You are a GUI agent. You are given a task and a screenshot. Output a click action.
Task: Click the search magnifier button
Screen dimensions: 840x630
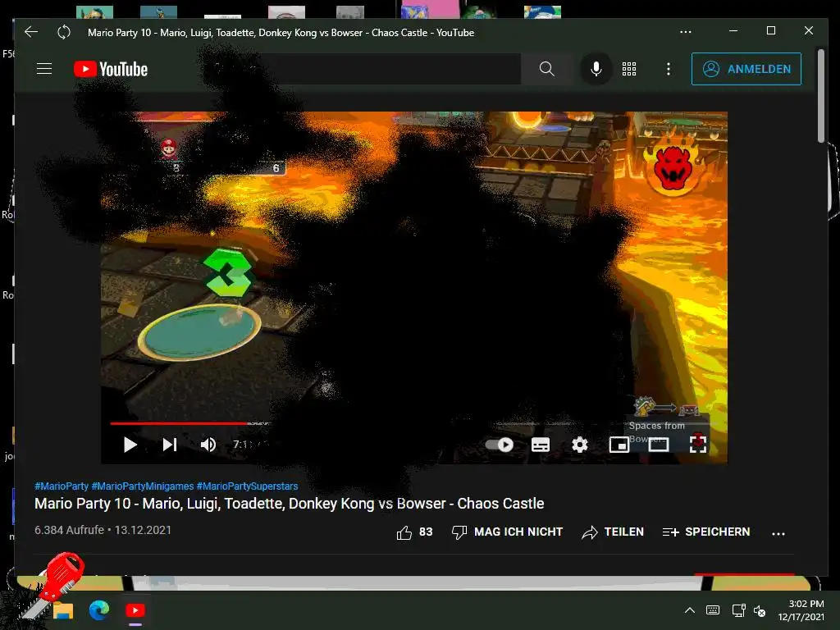point(546,69)
